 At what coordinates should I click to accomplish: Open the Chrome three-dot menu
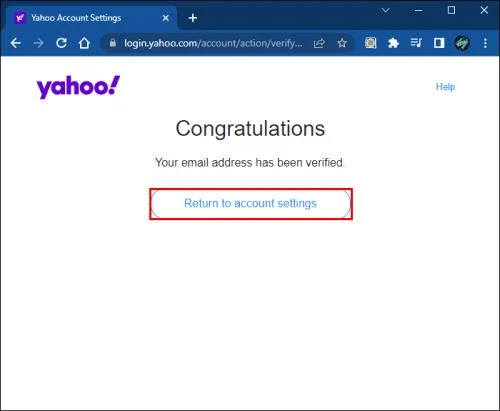485,43
